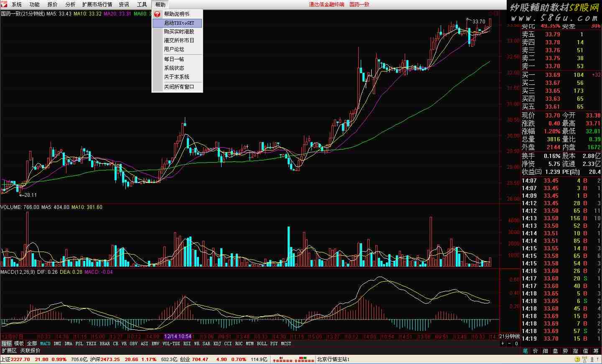Click the 沪深 index value 2473.25
Viewport: 602px width, 364px height.
coord(110,359)
